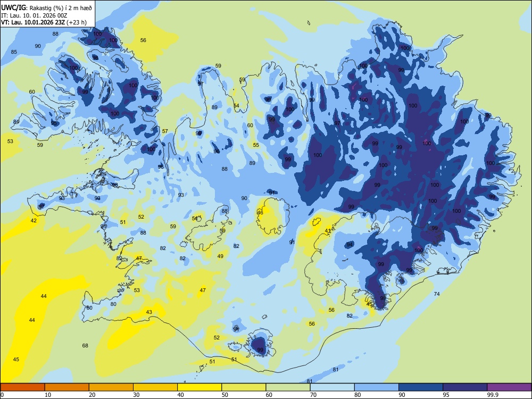Click legend tick label '70'

click(313, 395)
